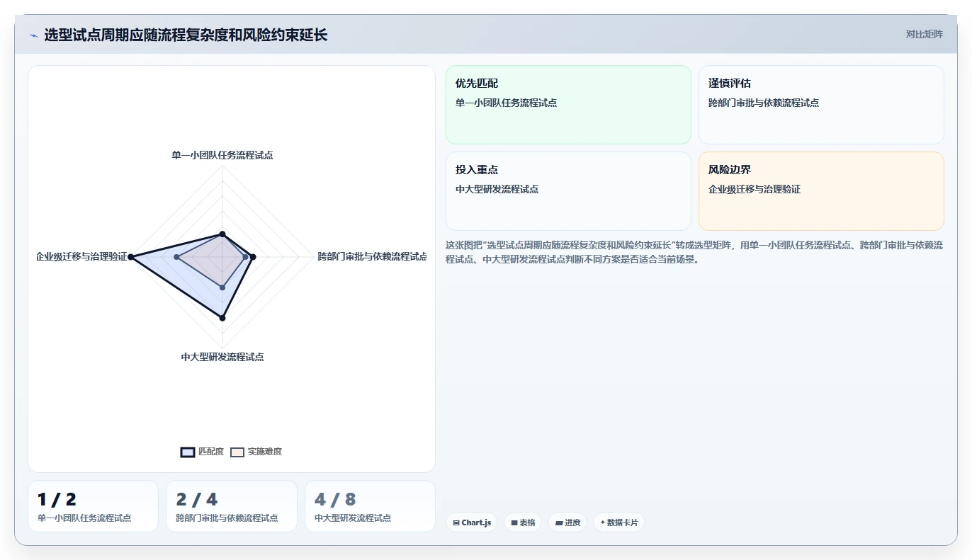The height and width of the screenshot is (560, 972).
Task: Open the 投入重点 card
Action: (568, 191)
